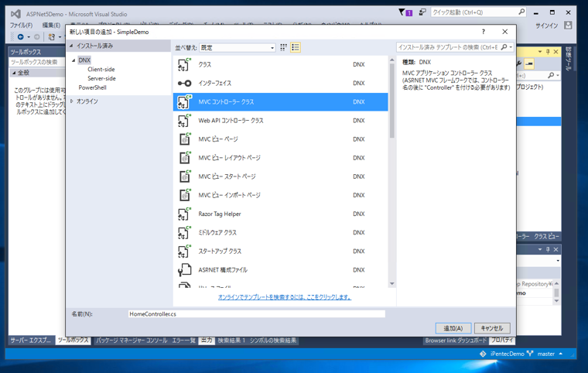Select the Web API コントローラー クラス icon
Screen dimensions: 588x373
pos(184,121)
